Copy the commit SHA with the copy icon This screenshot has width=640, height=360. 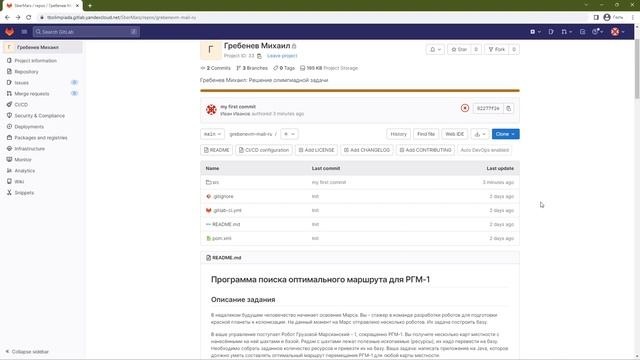pos(509,108)
